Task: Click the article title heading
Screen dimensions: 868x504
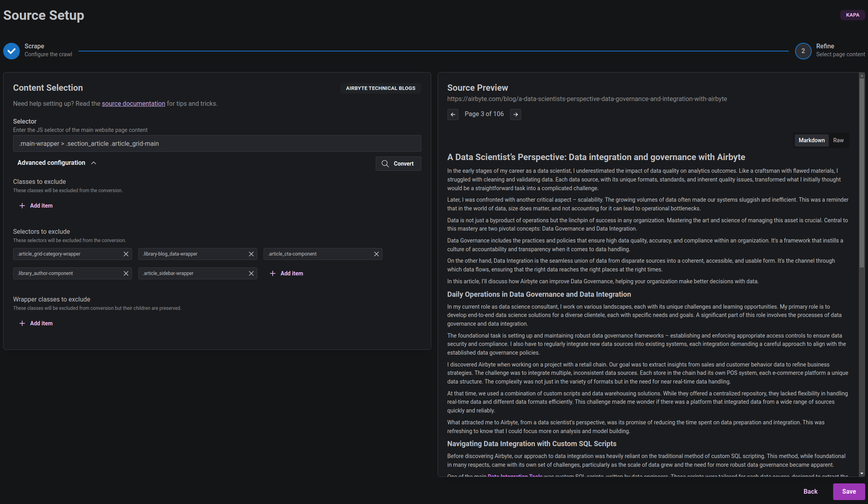Action: 596,157
